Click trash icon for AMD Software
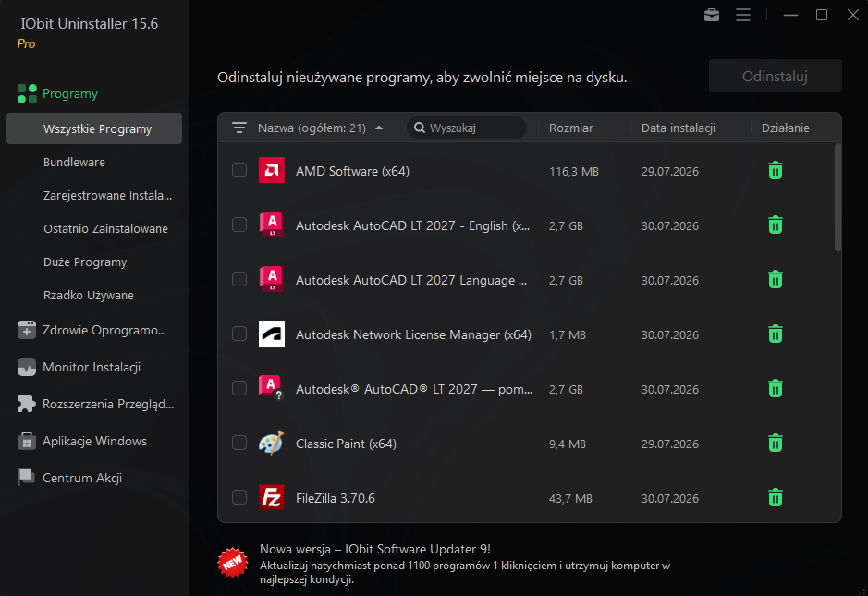The image size is (868, 596). click(x=775, y=170)
